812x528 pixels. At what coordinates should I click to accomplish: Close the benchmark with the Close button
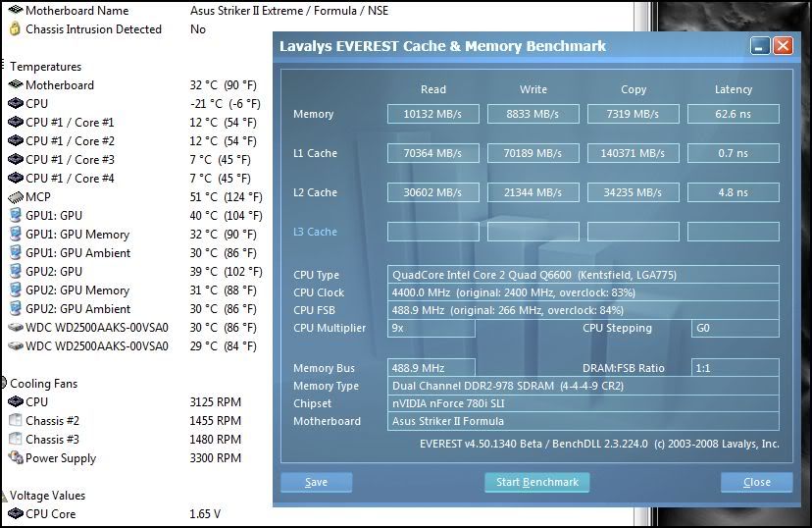(x=756, y=483)
